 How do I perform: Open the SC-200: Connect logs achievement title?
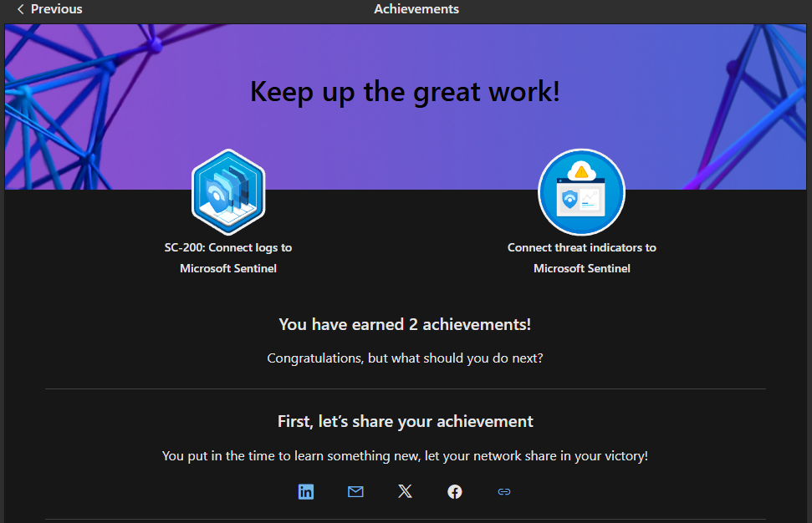tap(227, 257)
